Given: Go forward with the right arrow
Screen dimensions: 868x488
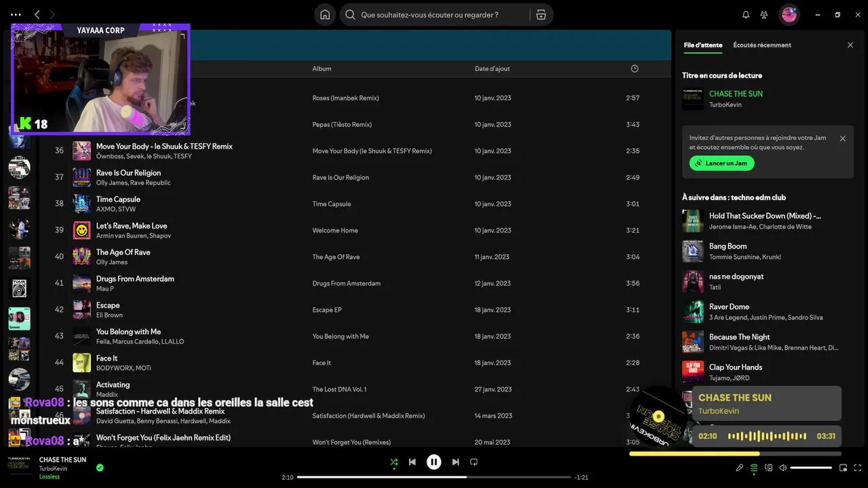Looking at the screenshot, I should coord(52,14).
